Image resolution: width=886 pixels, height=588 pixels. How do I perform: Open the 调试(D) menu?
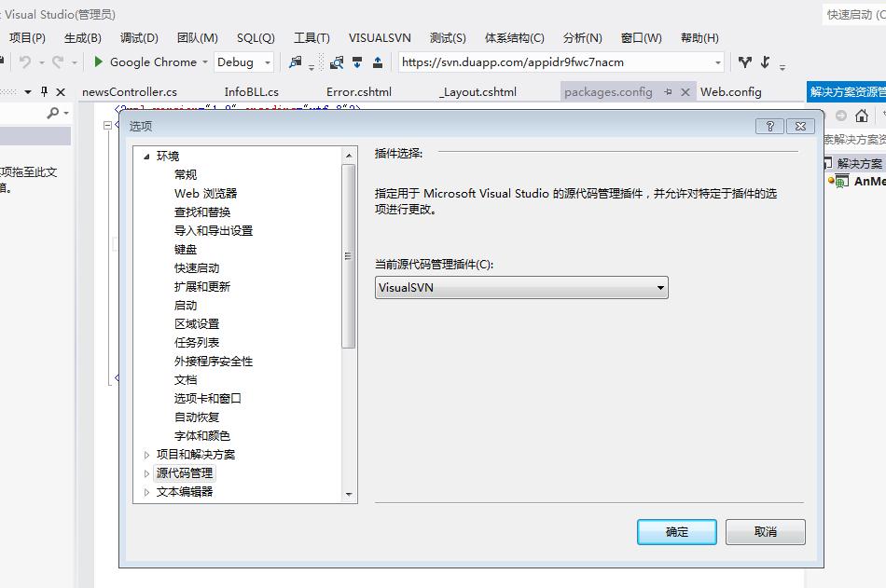(139, 38)
